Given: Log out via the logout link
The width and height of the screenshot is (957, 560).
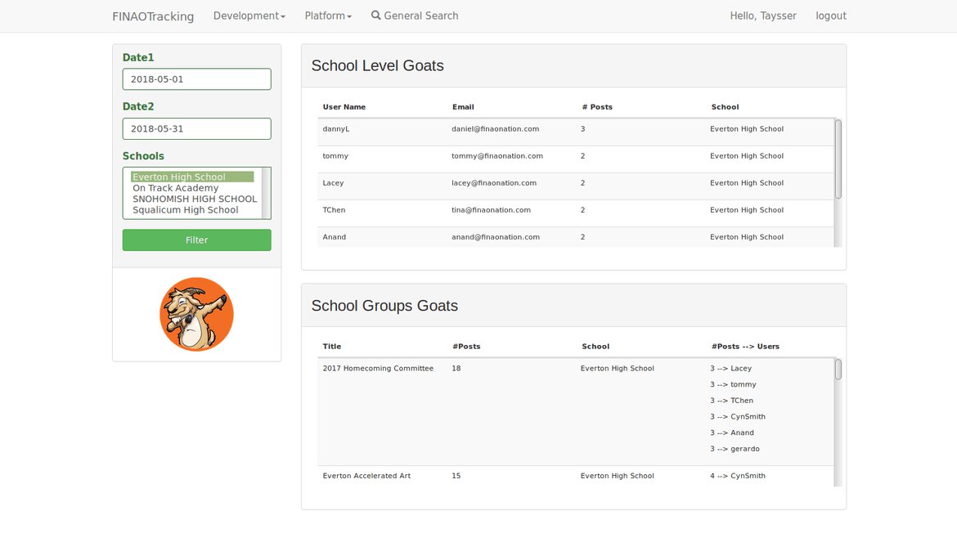Looking at the screenshot, I should pyautogui.click(x=831, y=16).
